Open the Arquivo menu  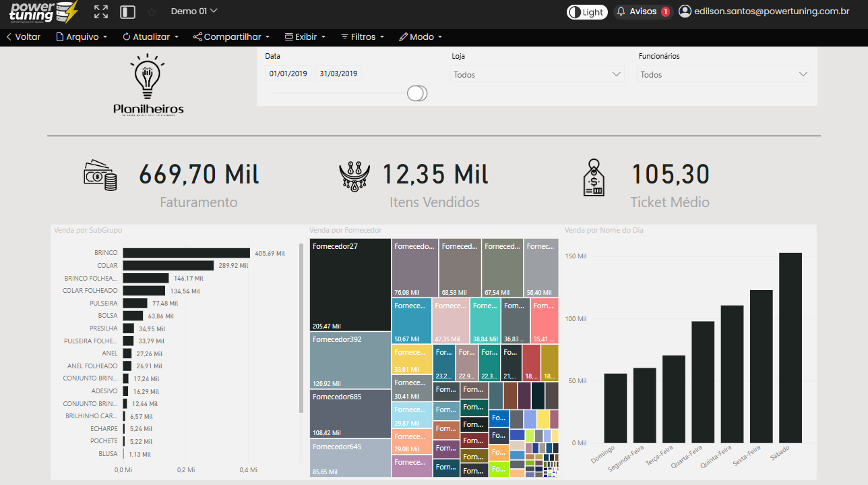82,37
